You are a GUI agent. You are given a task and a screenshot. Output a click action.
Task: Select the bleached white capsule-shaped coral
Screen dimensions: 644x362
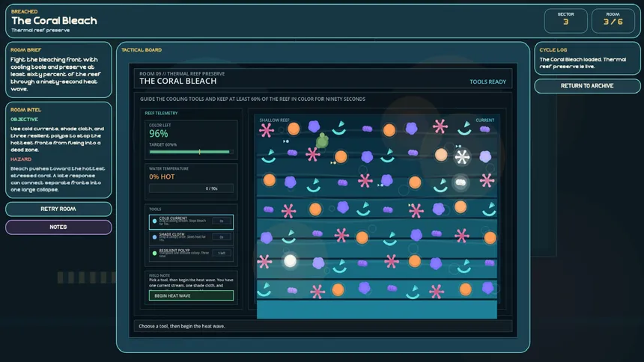tap(461, 181)
